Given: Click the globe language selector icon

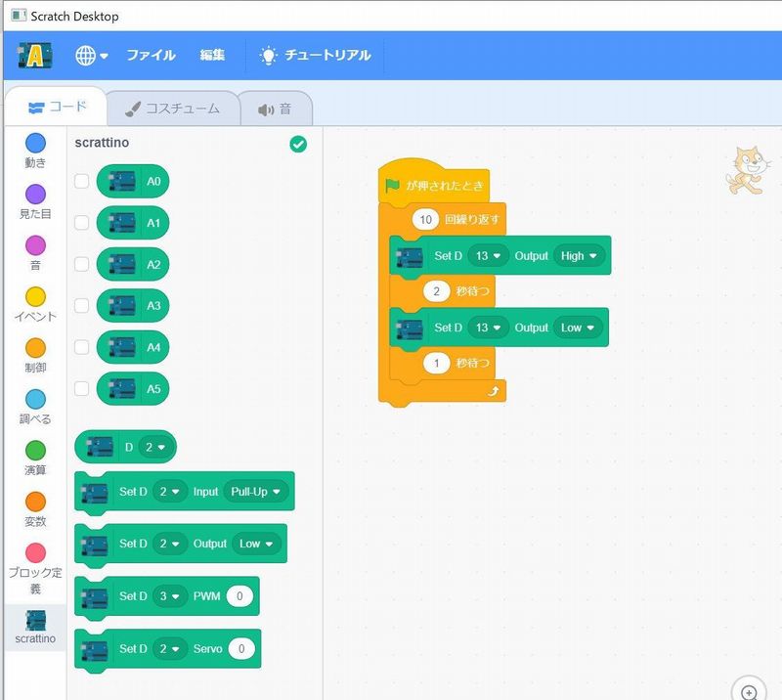Looking at the screenshot, I should pos(86,56).
